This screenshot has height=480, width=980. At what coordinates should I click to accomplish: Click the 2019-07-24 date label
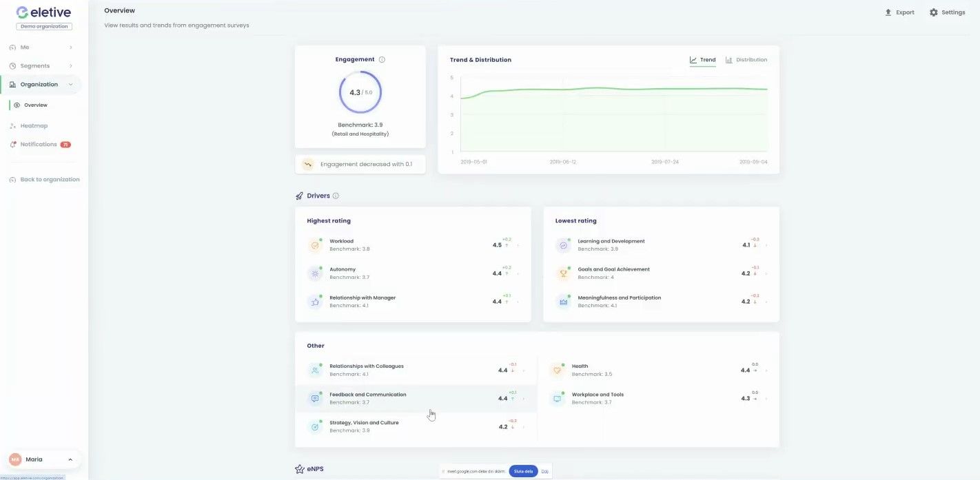[666, 163]
